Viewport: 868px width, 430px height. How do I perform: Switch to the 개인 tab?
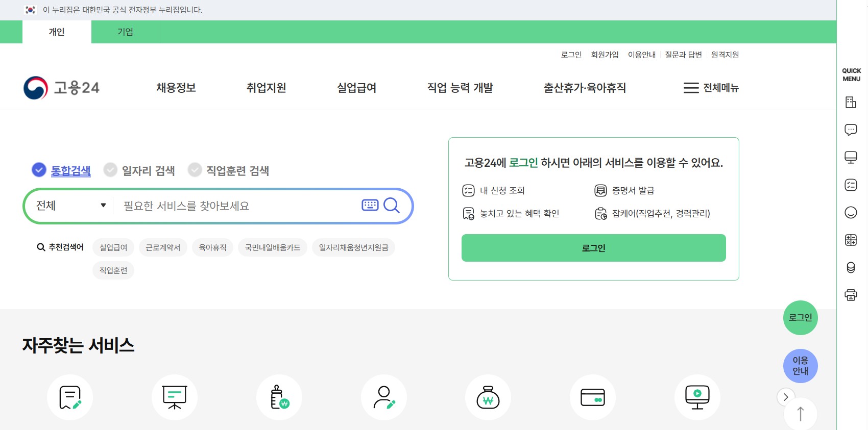coord(57,32)
